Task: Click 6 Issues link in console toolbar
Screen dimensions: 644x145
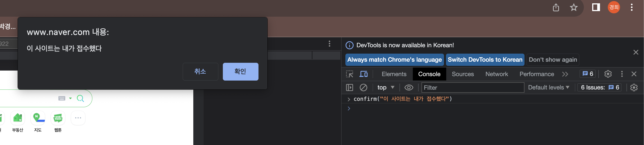Action: point(599,87)
